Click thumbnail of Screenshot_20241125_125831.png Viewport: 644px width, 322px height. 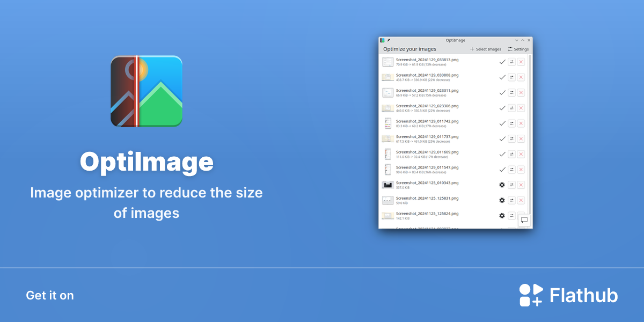point(387,200)
